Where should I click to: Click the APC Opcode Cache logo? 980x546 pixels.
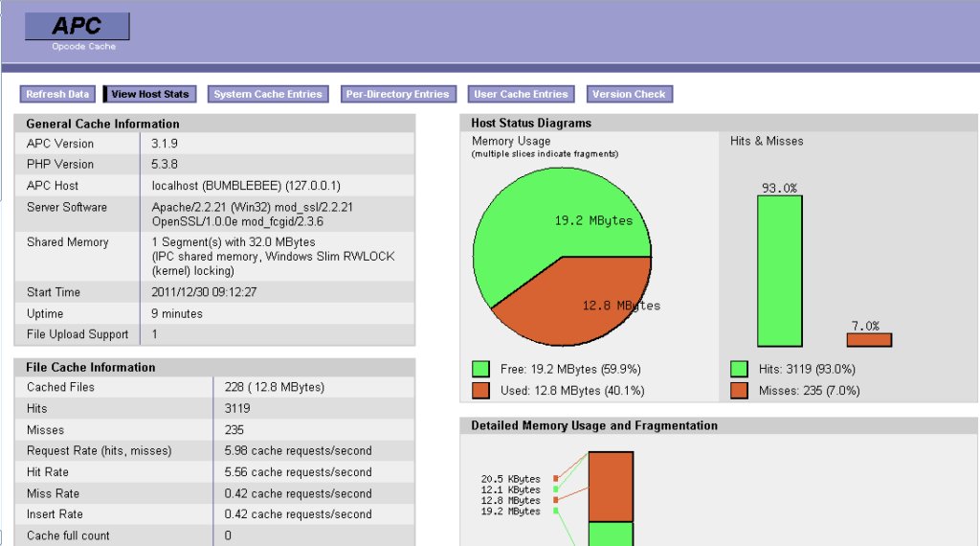[78, 33]
